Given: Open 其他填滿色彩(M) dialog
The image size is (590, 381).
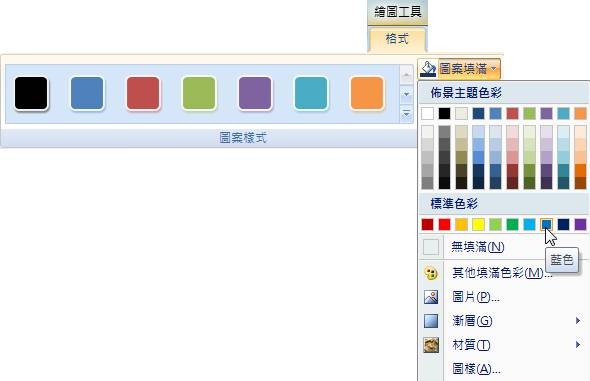Looking at the screenshot, I should (503, 273).
